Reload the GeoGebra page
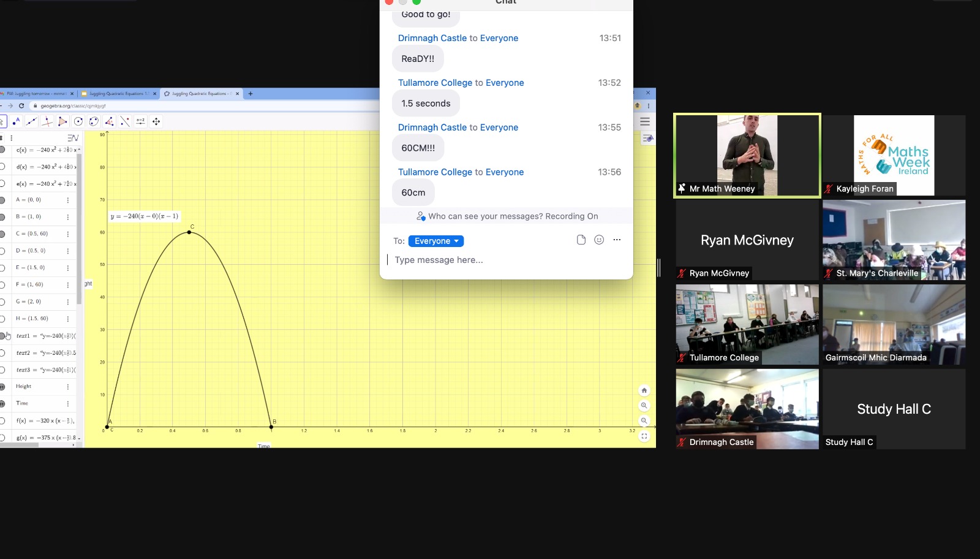 point(21,105)
